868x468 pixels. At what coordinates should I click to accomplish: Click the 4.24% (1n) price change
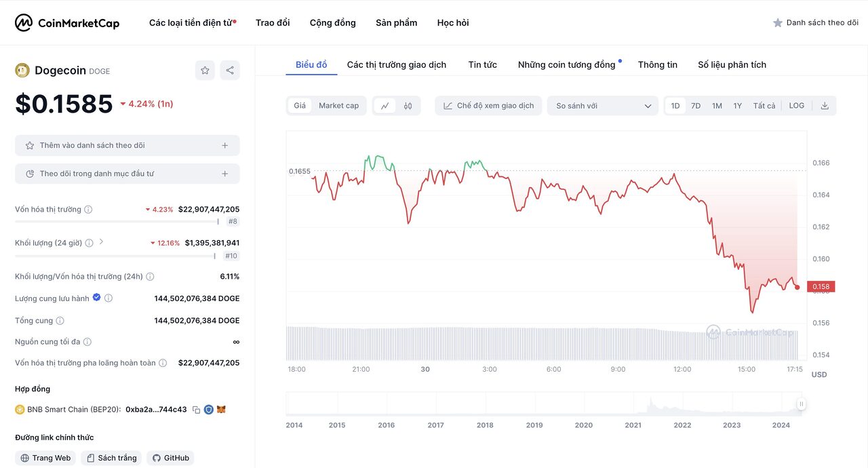coord(146,104)
